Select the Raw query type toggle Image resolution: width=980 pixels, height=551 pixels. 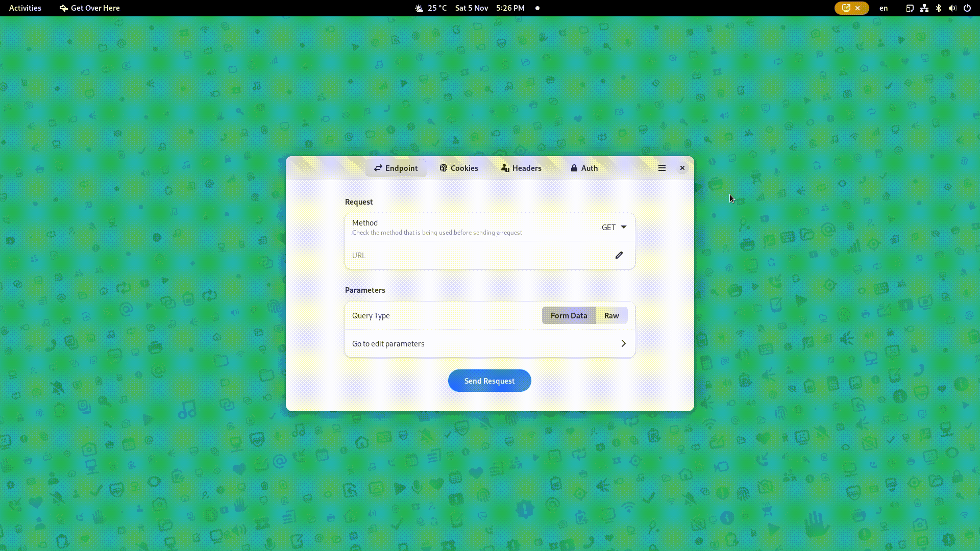point(611,315)
